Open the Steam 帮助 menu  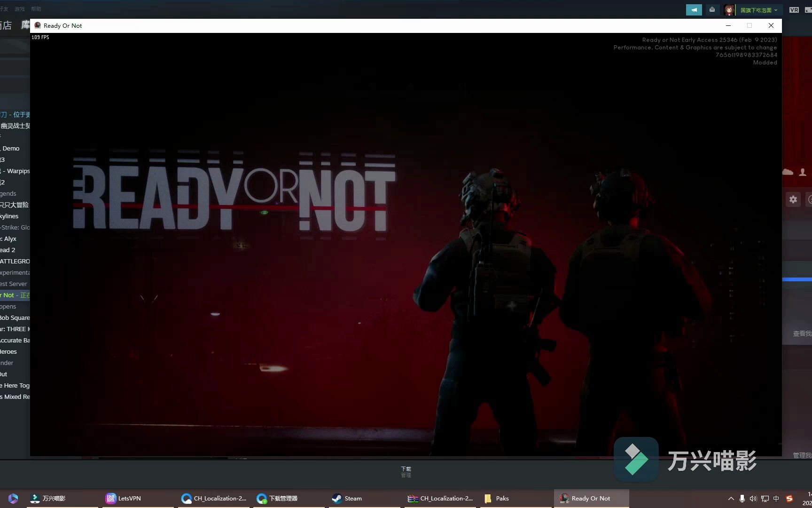pyautogui.click(x=36, y=9)
